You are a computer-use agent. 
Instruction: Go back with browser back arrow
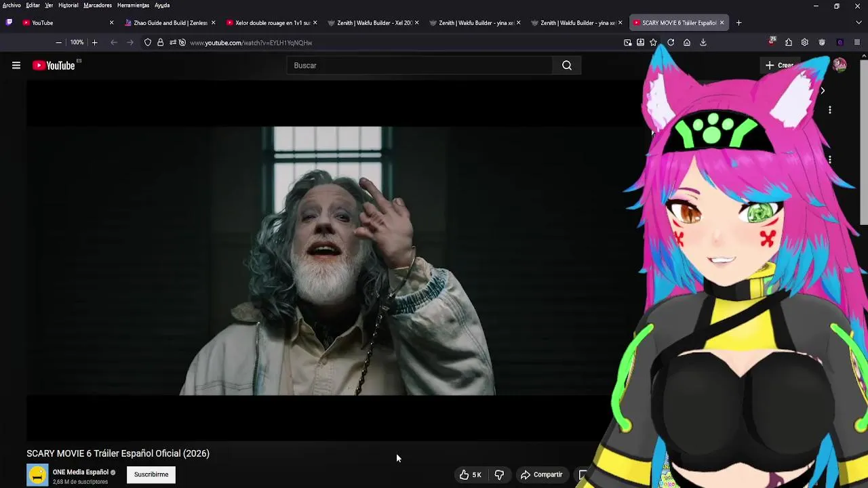point(113,43)
